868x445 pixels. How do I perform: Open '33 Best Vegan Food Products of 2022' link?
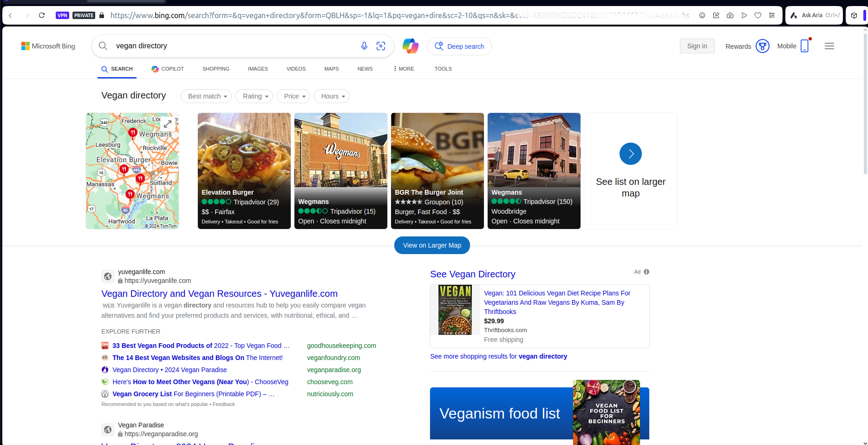point(201,346)
